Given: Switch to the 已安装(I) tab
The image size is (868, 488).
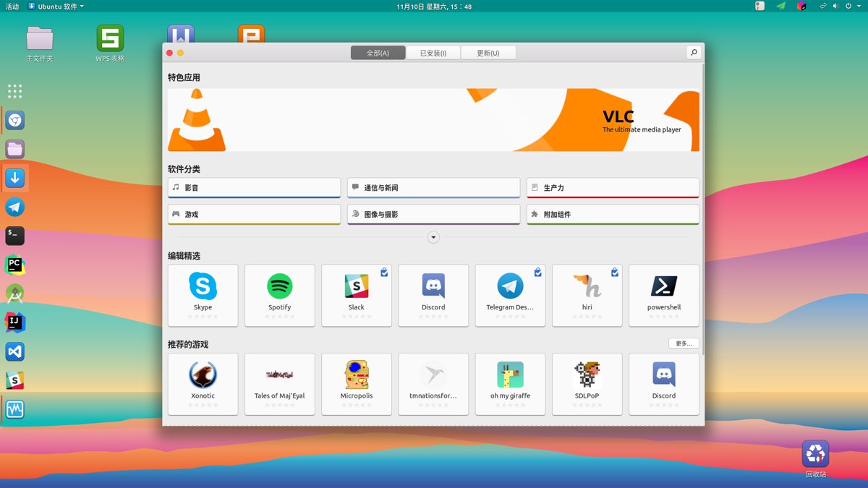Looking at the screenshot, I should 433,53.
